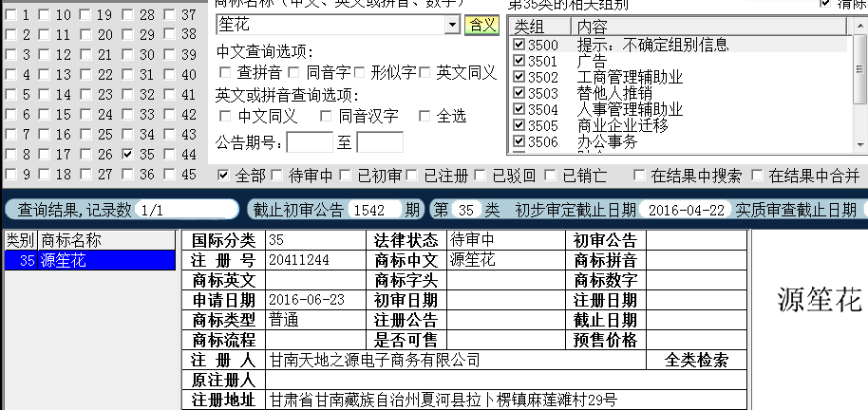The height and width of the screenshot is (410, 868).
Task: Click the 公告期号 start field
Action: (x=310, y=142)
